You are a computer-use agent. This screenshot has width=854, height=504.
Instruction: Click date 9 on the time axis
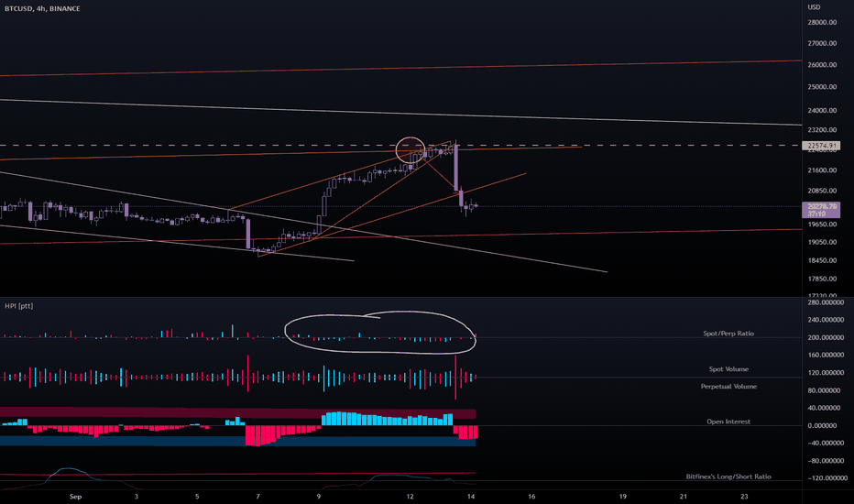click(x=319, y=497)
